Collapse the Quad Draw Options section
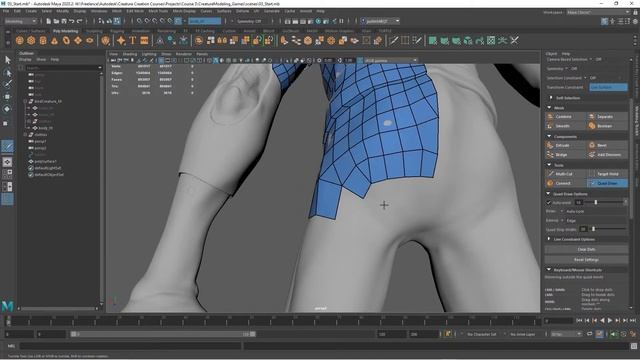The image size is (640, 360). pyautogui.click(x=549, y=193)
